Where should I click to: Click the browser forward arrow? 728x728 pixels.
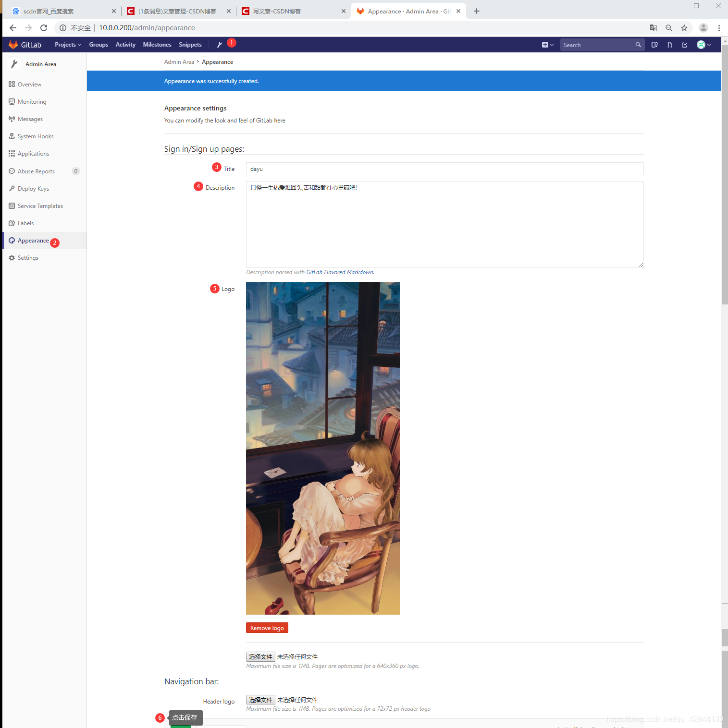click(28, 28)
